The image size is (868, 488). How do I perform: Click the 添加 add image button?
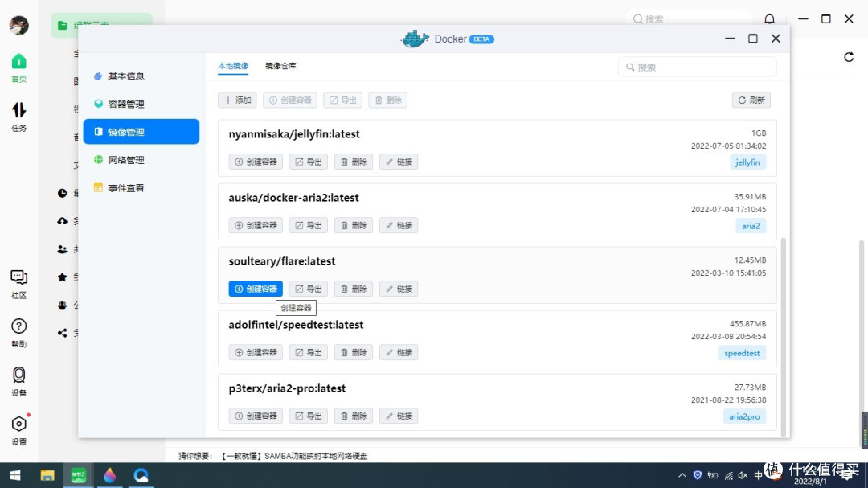(x=237, y=100)
